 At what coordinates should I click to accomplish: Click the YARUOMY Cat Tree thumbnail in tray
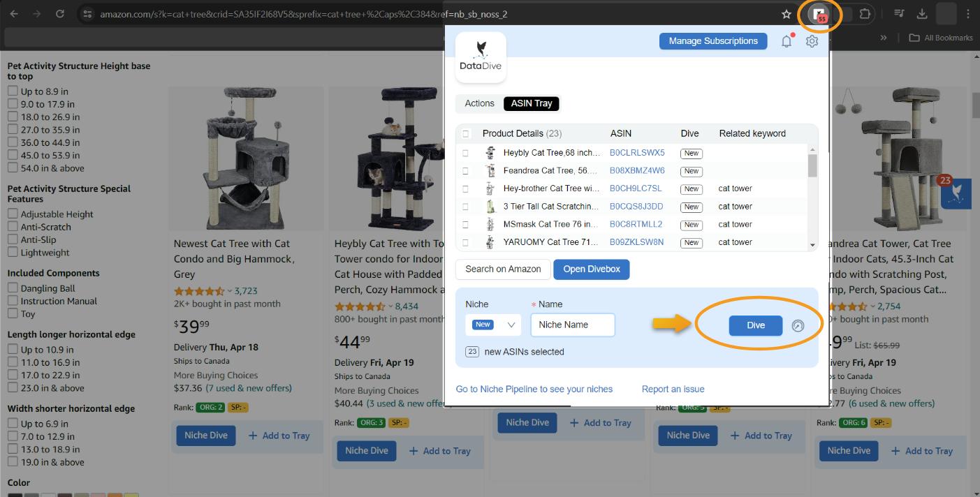[490, 242]
